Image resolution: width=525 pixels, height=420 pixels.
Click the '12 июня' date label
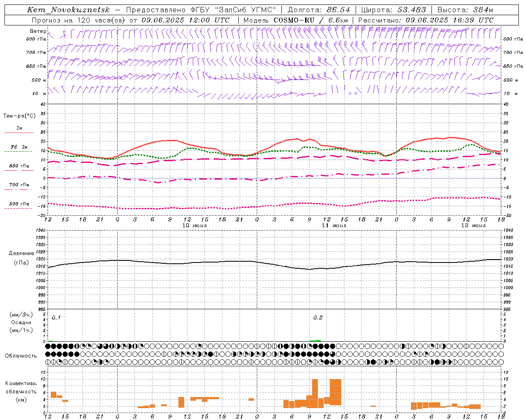point(473,226)
